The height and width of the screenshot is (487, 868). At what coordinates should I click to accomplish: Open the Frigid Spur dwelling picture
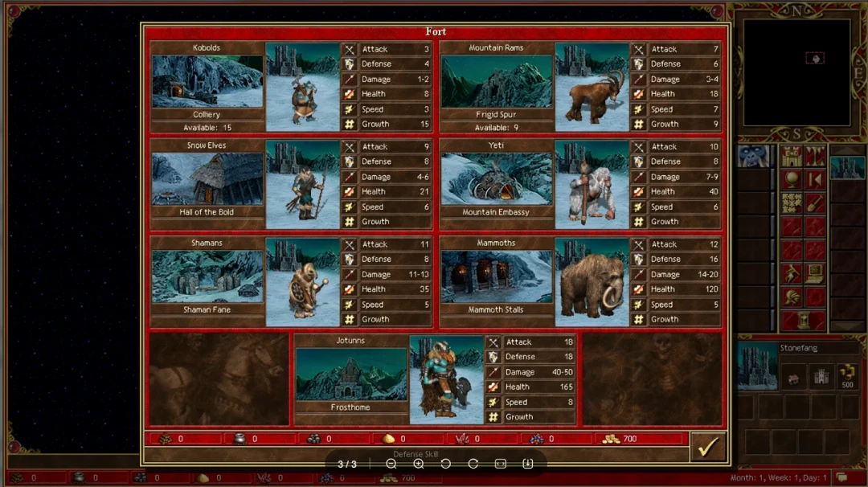point(497,81)
